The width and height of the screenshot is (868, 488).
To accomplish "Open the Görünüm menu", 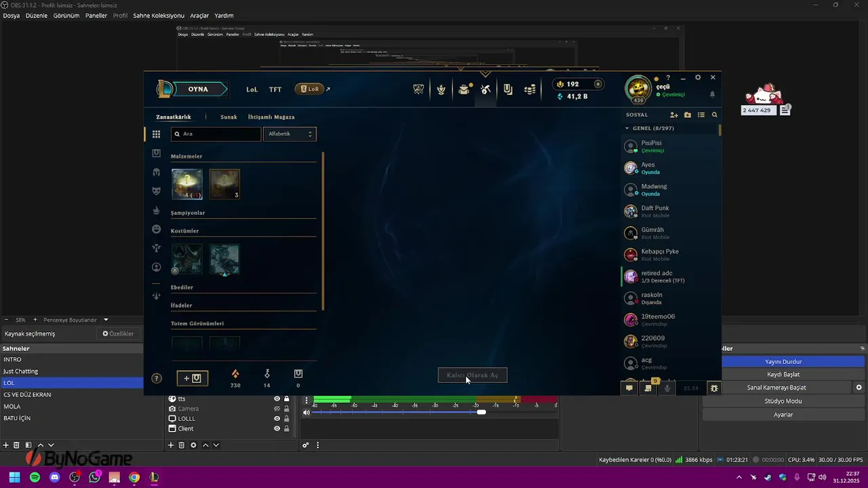I will point(66,16).
